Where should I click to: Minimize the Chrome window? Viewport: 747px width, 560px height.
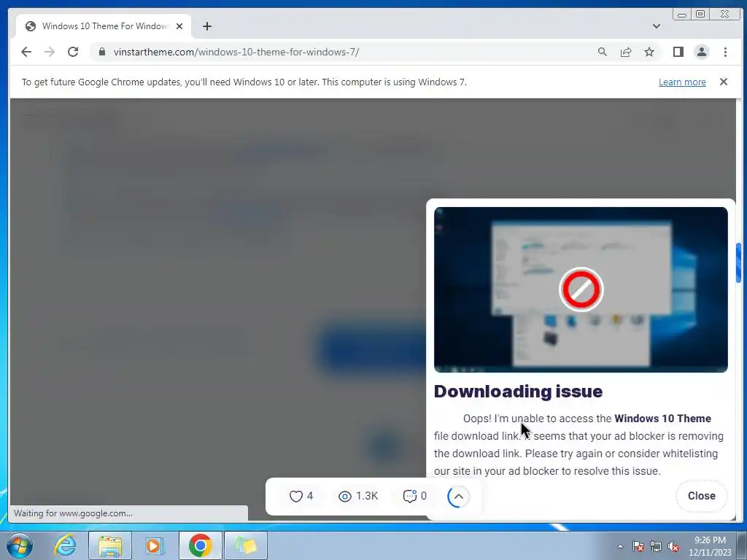click(x=682, y=15)
